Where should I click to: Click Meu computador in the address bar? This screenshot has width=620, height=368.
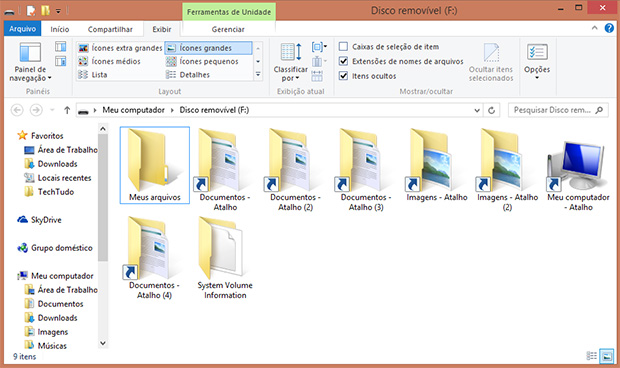[x=133, y=110]
